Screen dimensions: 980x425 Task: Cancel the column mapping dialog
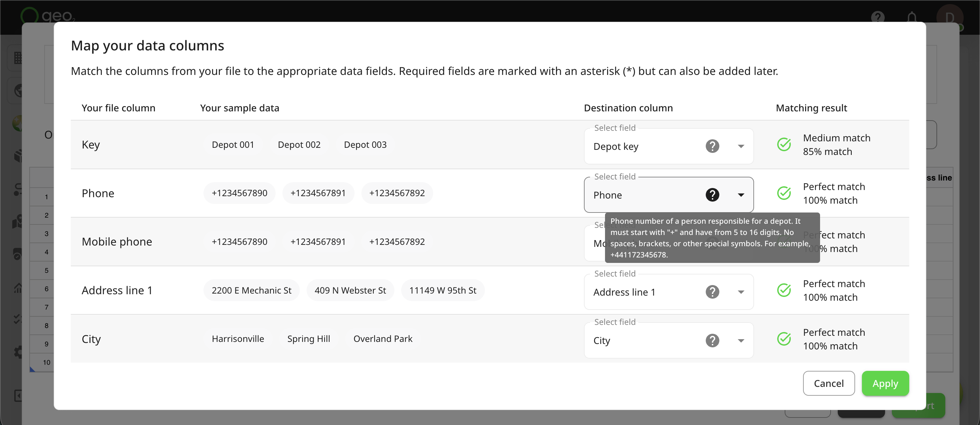coord(829,383)
